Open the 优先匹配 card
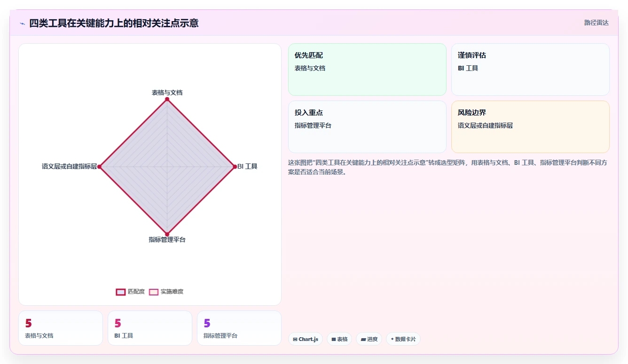 coord(367,70)
